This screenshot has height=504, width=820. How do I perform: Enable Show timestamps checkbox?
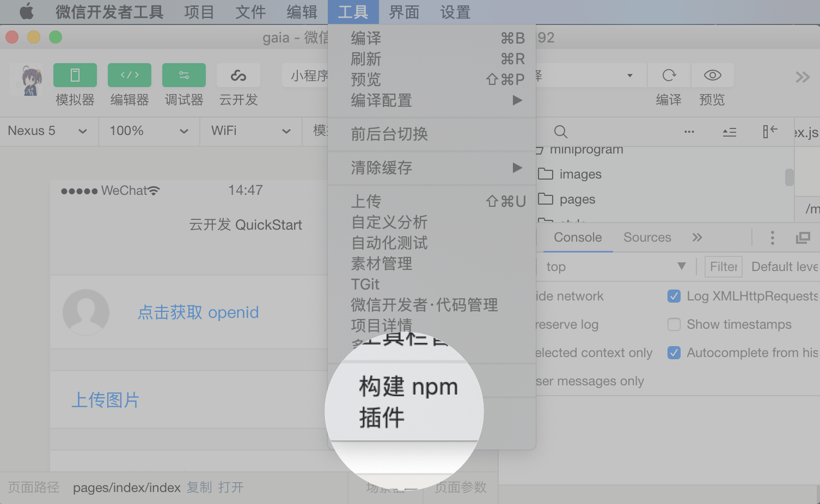point(674,324)
